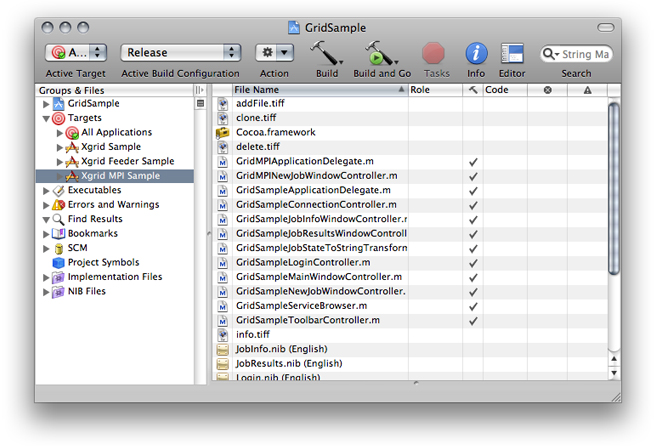Click the Project Symbols cube icon
Image resolution: width=656 pixels, height=446 pixels.
(x=59, y=263)
